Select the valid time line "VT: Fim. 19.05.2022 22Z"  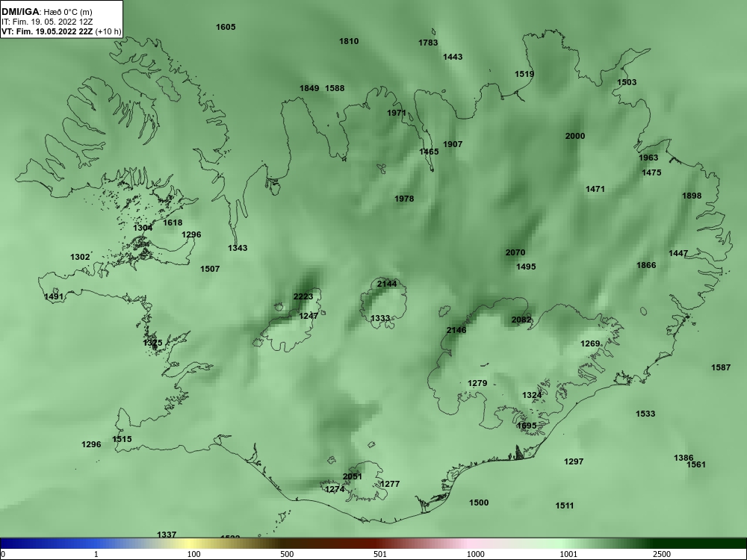click(x=48, y=32)
